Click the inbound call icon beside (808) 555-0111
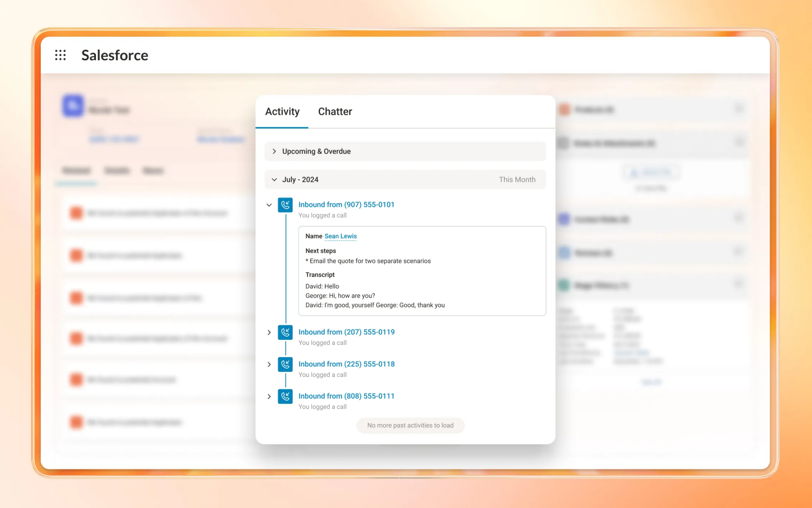This screenshot has width=812, height=508. [285, 396]
